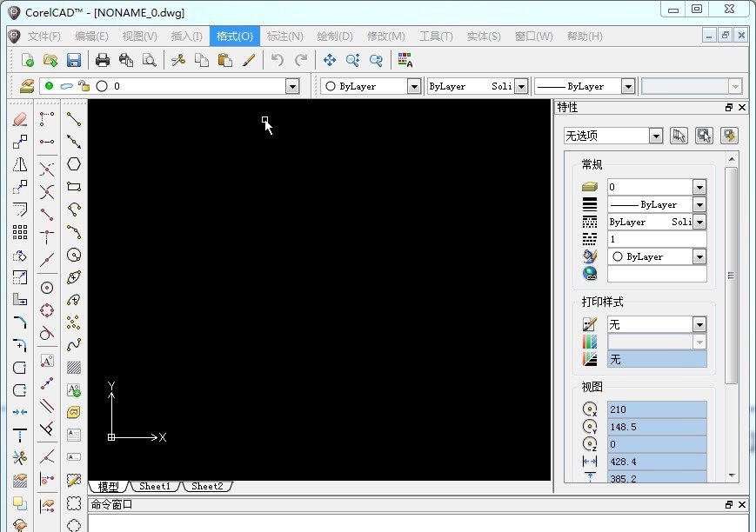Image resolution: width=756 pixels, height=532 pixels.
Task: Create a new drawing file
Action: 26,60
